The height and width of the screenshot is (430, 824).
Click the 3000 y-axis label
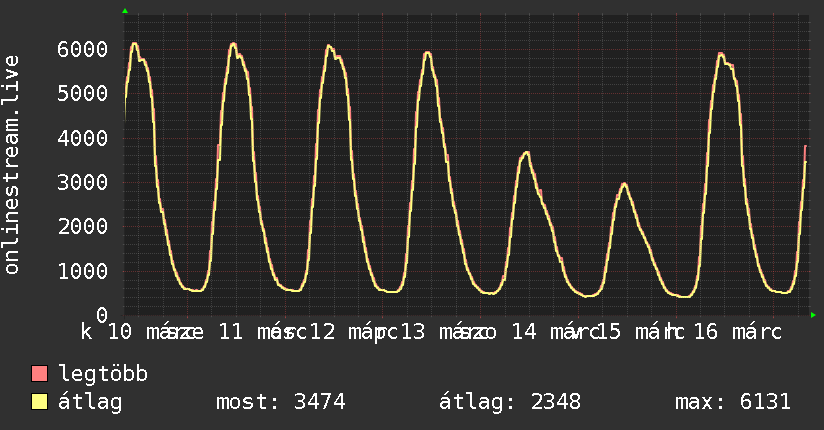click(83, 182)
